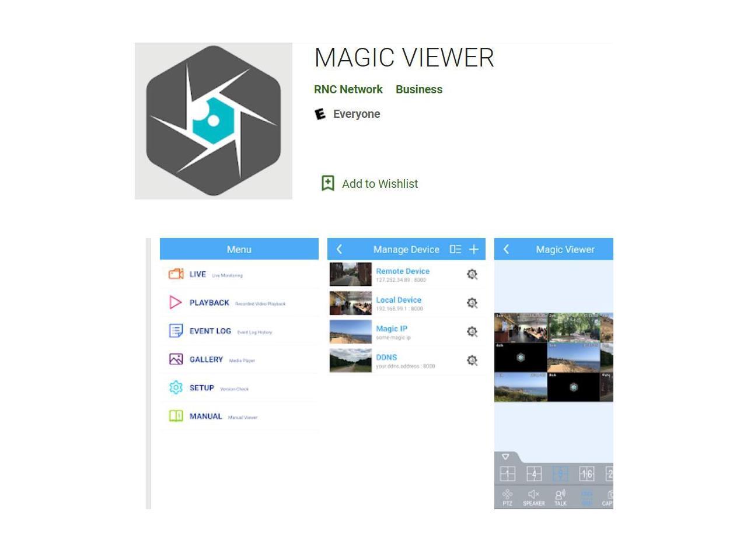747x560 pixels.
Task: Select the Local Device thumbnail
Action: point(350,303)
